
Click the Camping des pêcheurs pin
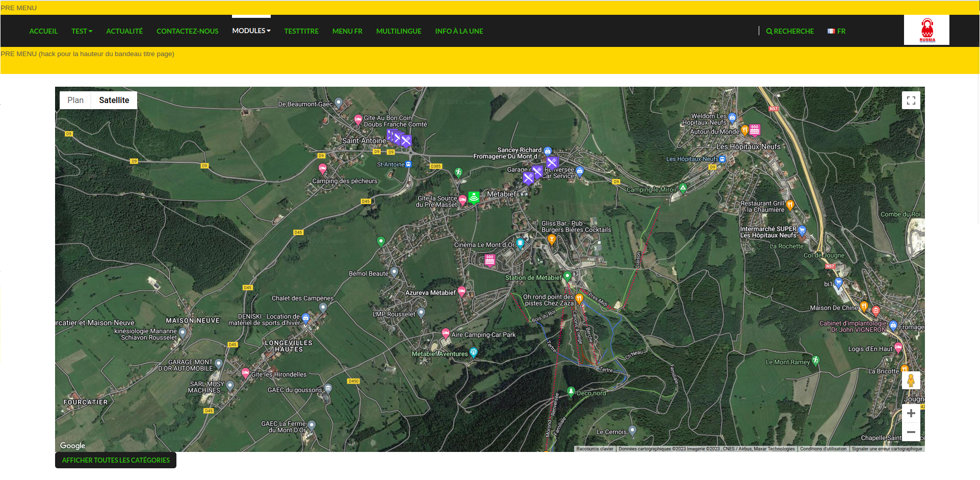(x=322, y=168)
